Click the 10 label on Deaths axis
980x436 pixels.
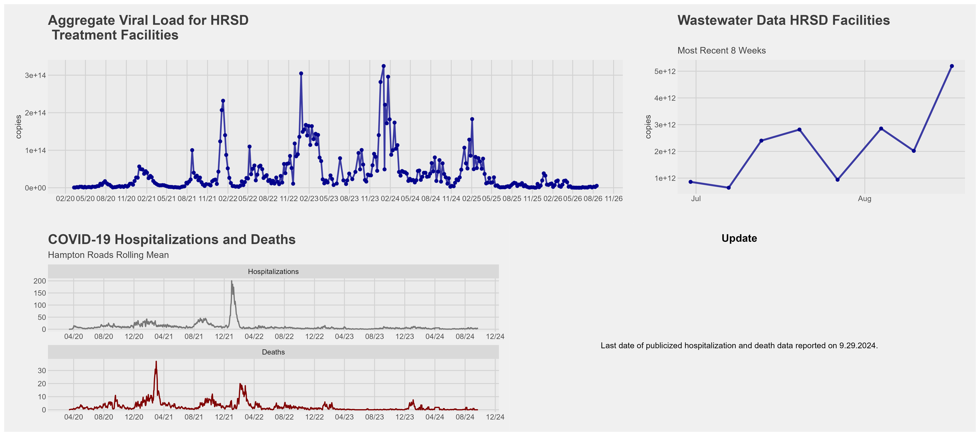[42, 397]
